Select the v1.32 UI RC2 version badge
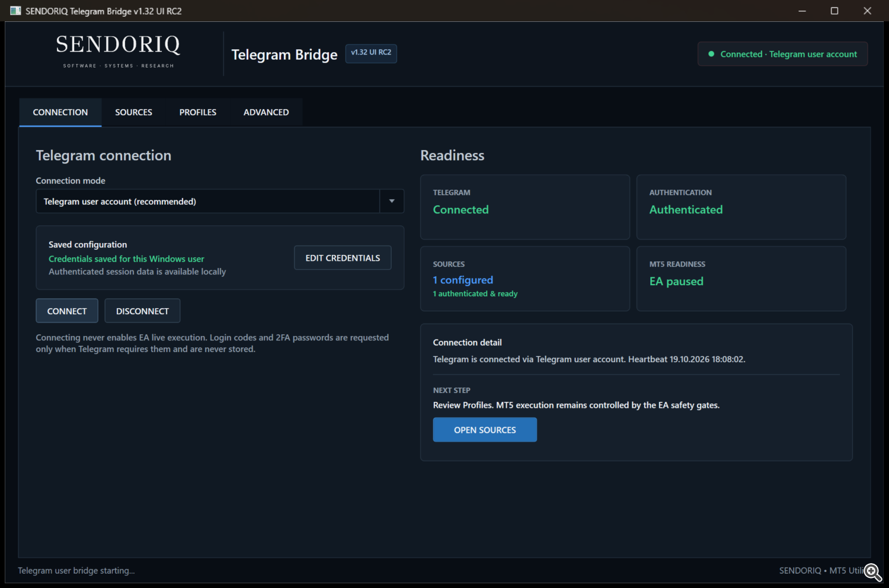The height and width of the screenshot is (588, 889). pos(371,53)
